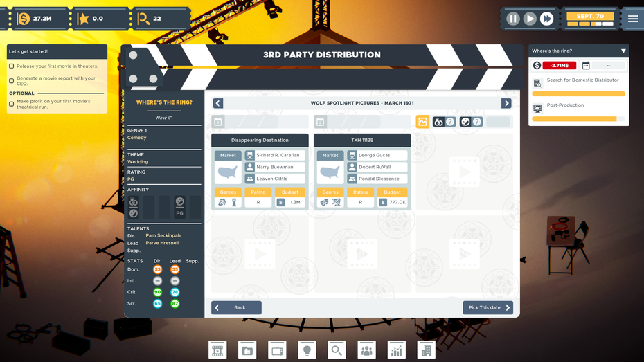Image resolution: width=644 pixels, height=362 pixels.
Task: Open the folder icon in bottom toolbar
Action: tap(247, 350)
